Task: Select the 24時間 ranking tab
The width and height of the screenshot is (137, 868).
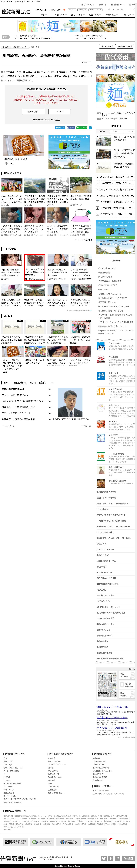Action: tap(102, 131)
